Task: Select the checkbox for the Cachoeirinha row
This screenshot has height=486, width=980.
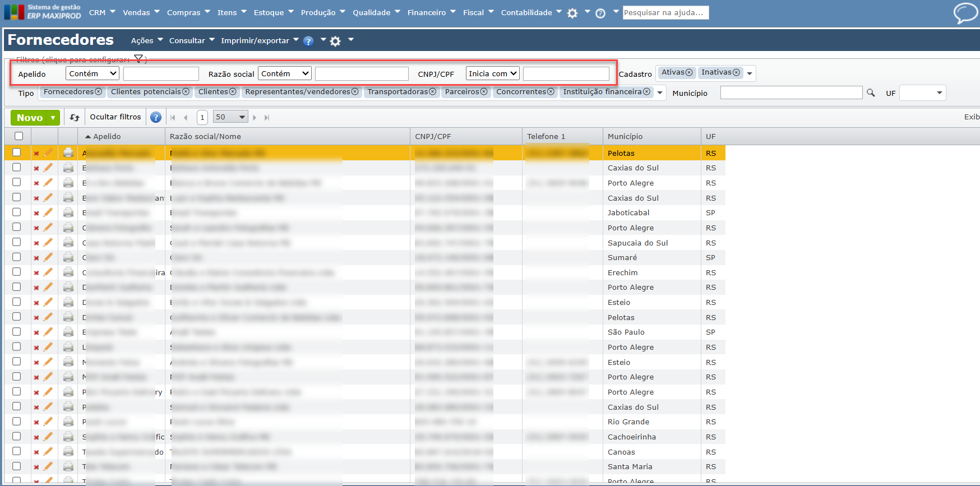Action: coord(17,436)
